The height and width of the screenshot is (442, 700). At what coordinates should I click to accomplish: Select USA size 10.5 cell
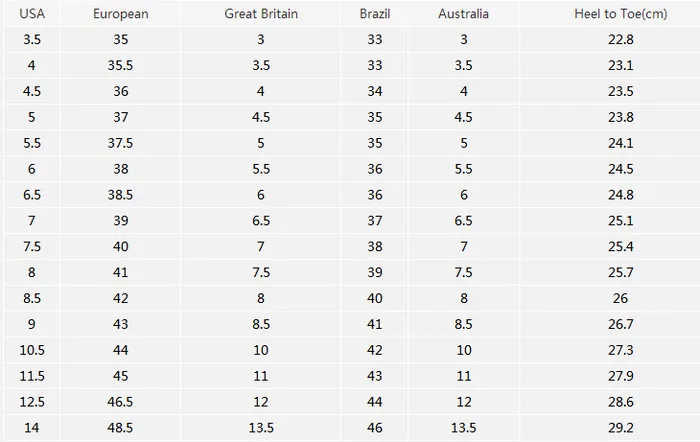pos(32,350)
